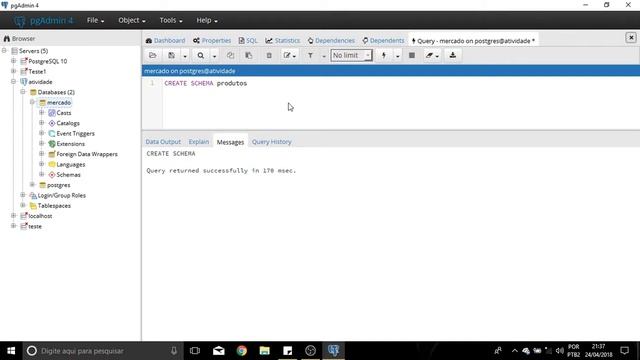640x360 pixels.
Task: Select Event Triggers in the tree
Action: [75, 133]
